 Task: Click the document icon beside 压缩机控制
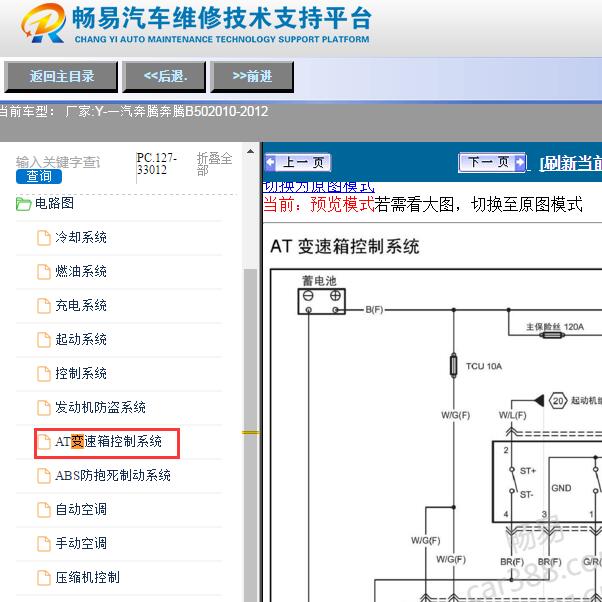[44, 578]
